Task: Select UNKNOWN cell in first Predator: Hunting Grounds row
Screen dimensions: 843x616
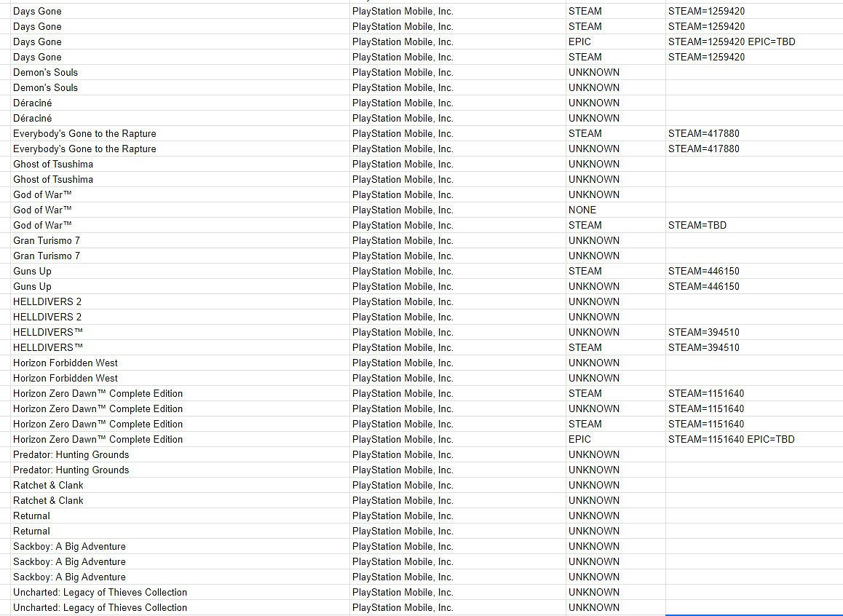Action: pyautogui.click(x=594, y=454)
